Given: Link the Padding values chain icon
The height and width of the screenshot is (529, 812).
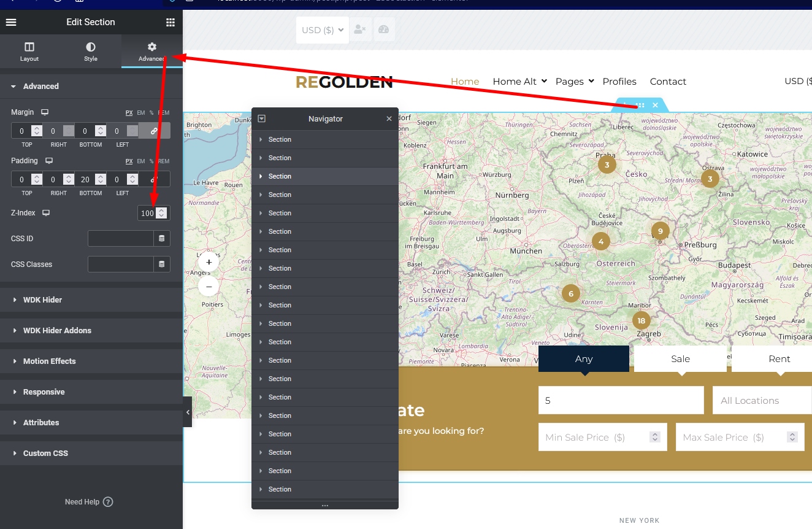Looking at the screenshot, I should coord(155,179).
